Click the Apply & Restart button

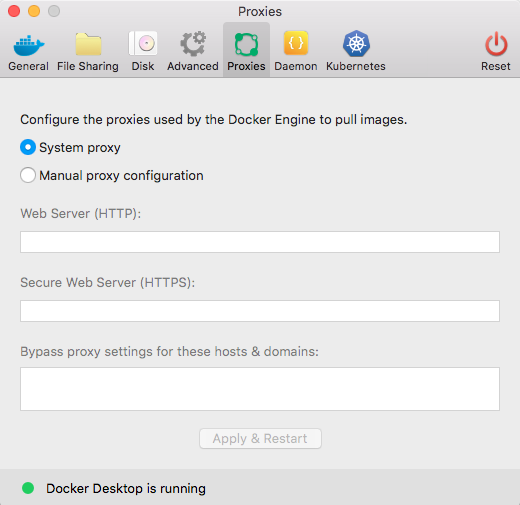coord(260,438)
